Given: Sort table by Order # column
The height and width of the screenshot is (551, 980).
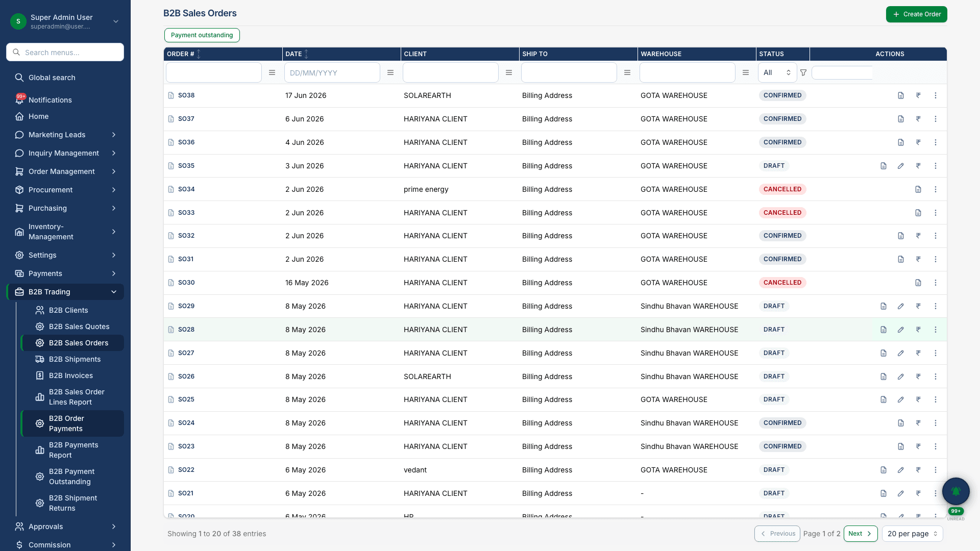Looking at the screenshot, I should point(199,54).
